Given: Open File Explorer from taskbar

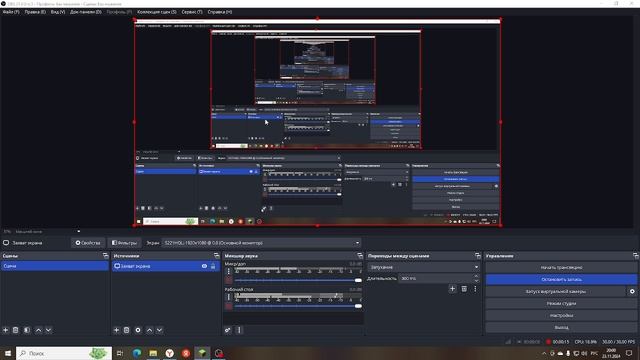Looking at the screenshot, I should coord(153,353).
